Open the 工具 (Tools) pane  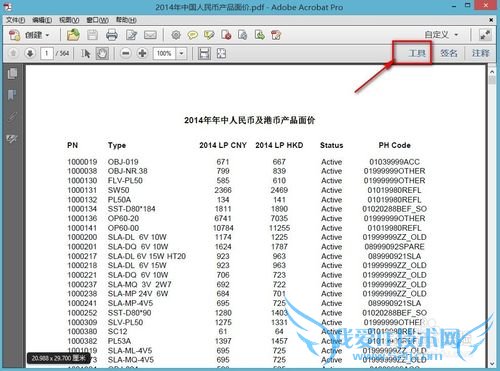(x=417, y=53)
